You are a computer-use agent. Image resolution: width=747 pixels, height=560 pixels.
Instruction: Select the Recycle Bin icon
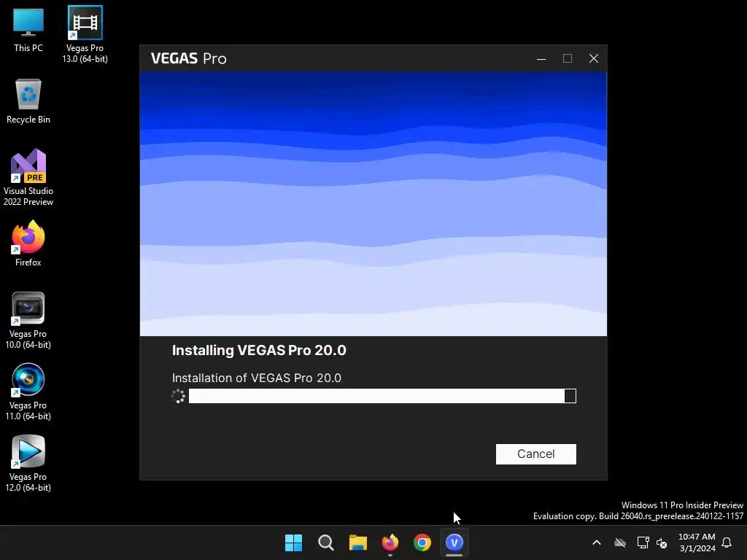pyautogui.click(x=28, y=101)
